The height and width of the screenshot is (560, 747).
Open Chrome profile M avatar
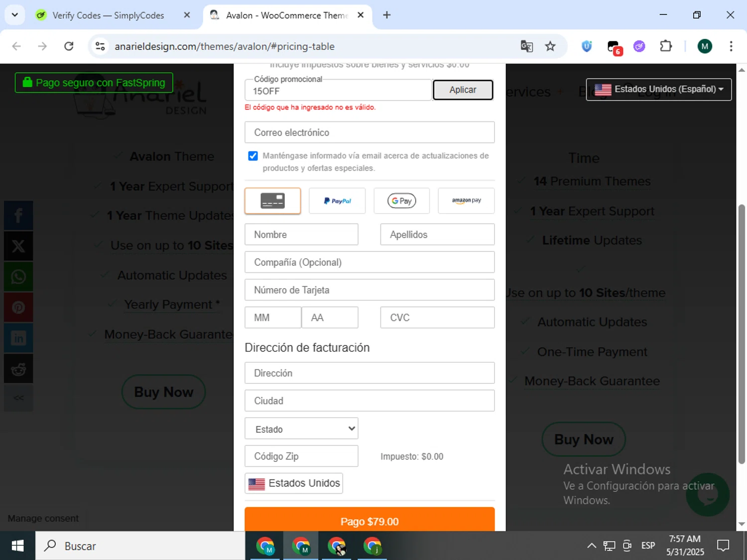pos(705,46)
